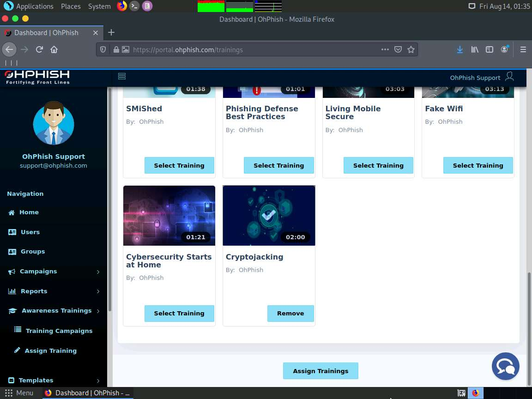
Task: Click the Reports bar chart icon
Action: pos(12,291)
